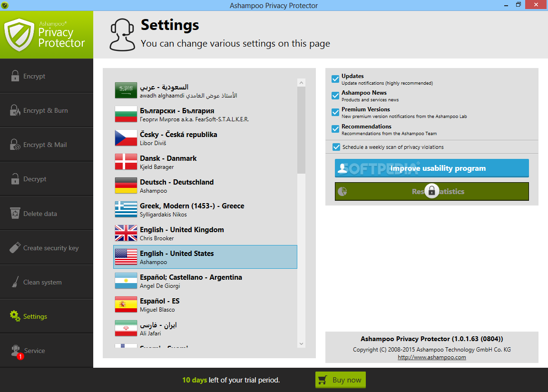The height and width of the screenshot is (392, 548).
Task: Click the Improve usability program button
Action: click(x=431, y=168)
